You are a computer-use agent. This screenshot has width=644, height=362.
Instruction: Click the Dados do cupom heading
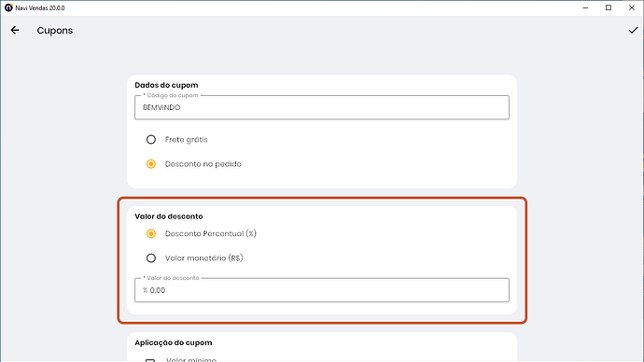tap(166, 85)
